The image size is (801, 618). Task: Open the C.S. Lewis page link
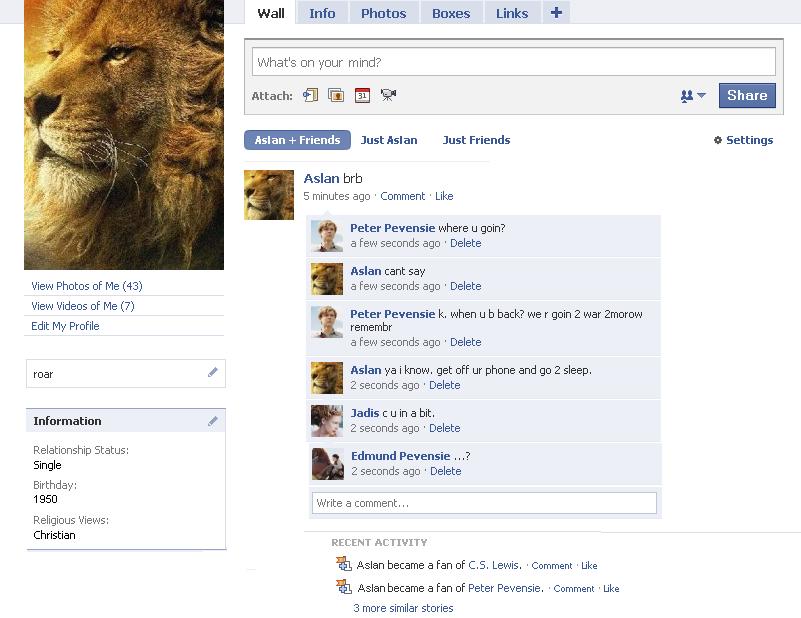click(x=495, y=565)
